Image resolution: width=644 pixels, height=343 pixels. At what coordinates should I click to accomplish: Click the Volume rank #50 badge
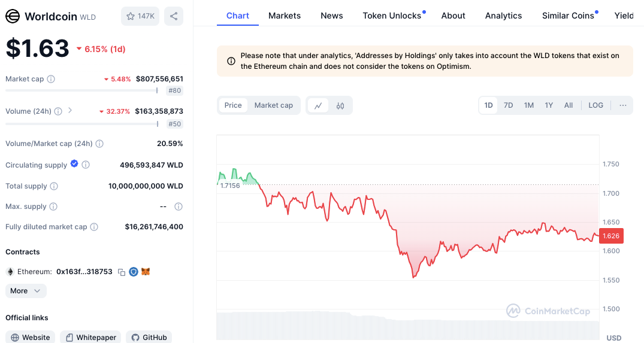pyautogui.click(x=174, y=124)
